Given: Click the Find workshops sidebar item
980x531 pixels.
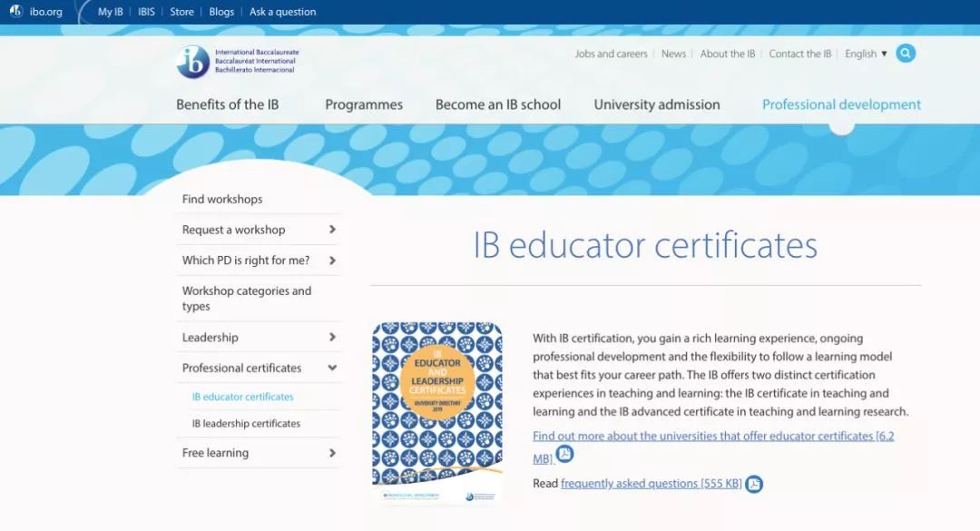Looking at the screenshot, I should click(222, 199).
